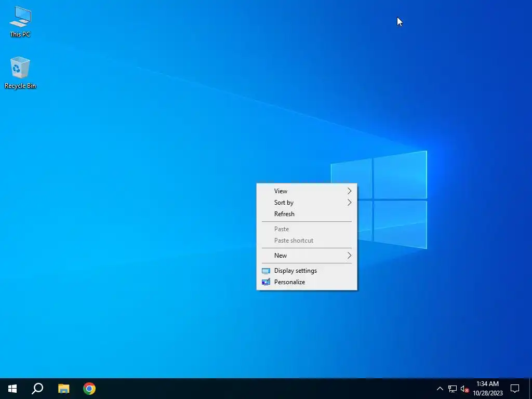Open the Action Center notifications icon
The height and width of the screenshot is (399, 532).
pyautogui.click(x=515, y=389)
